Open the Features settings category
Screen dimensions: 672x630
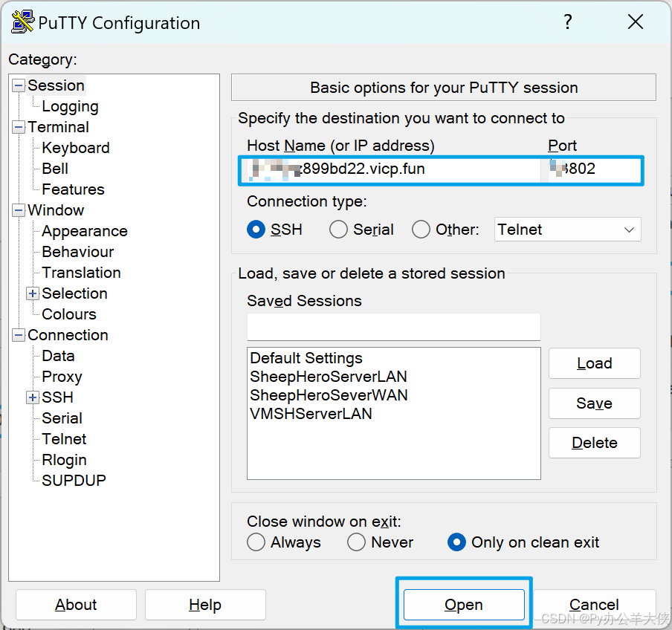tap(74, 189)
